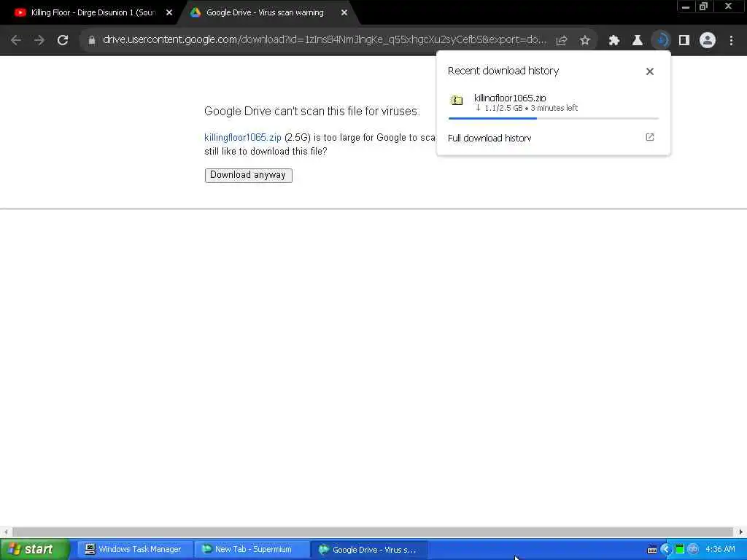Click the system clock 4:36 AM
Image resolution: width=747 pixels, height=560 pixels.
pyautogui.click(x=720, y=550)
